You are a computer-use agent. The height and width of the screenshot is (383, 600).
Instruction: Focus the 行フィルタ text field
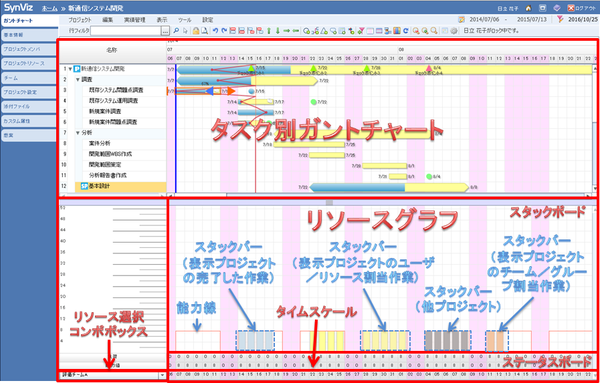(126, 31)
